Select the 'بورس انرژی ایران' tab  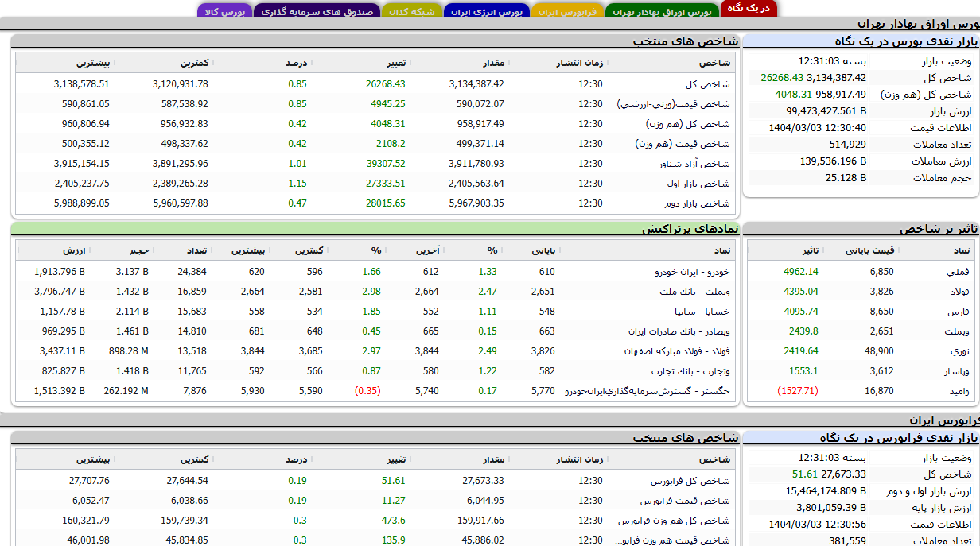(486, 12)
